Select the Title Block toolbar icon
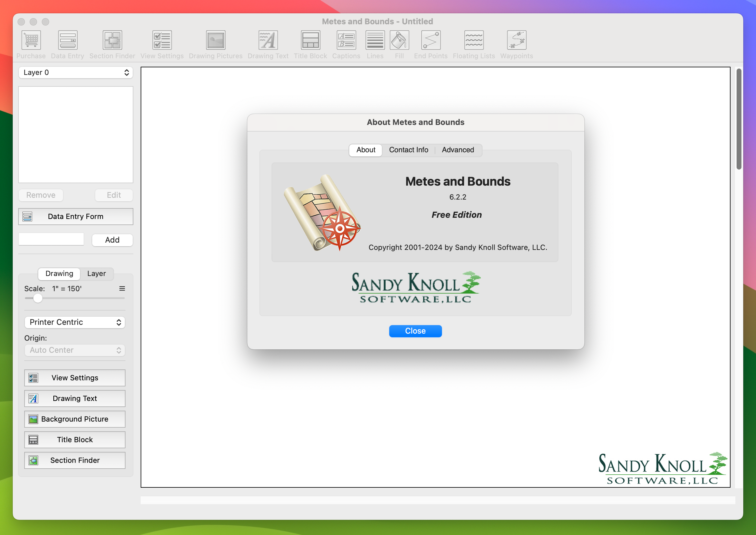The height and width of the screenshot is (535, 756). [310, 40]
